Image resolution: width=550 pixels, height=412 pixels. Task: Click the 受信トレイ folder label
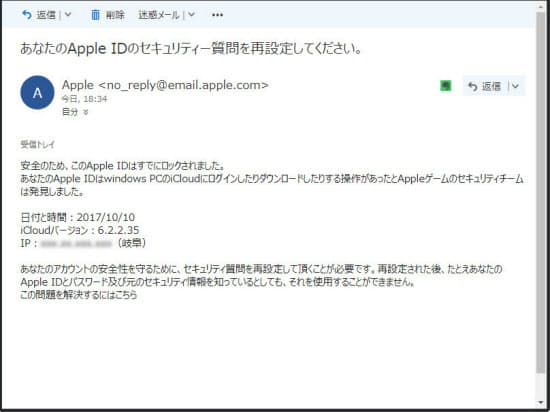38,144
